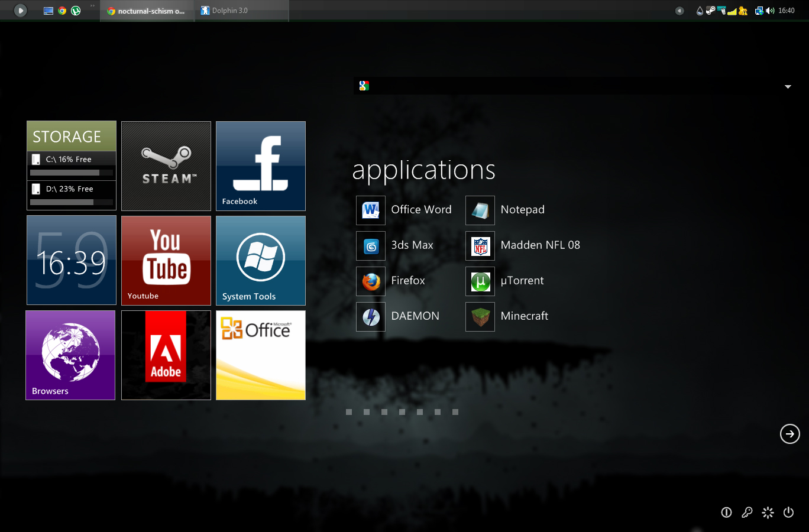This screenshot has width=809, height=532.
Task: Click the yellow signal strength tray icon
Action: [732, 11]
